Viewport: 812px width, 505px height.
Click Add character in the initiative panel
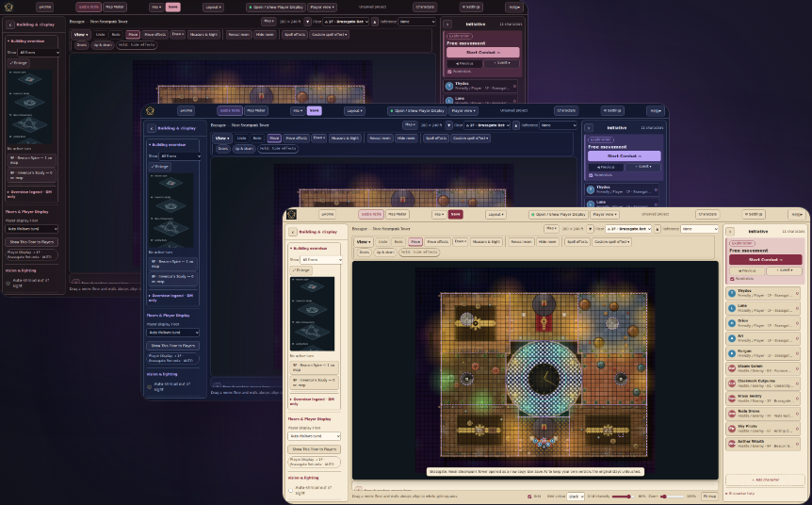pyautogui.click(x=765, y=480)
